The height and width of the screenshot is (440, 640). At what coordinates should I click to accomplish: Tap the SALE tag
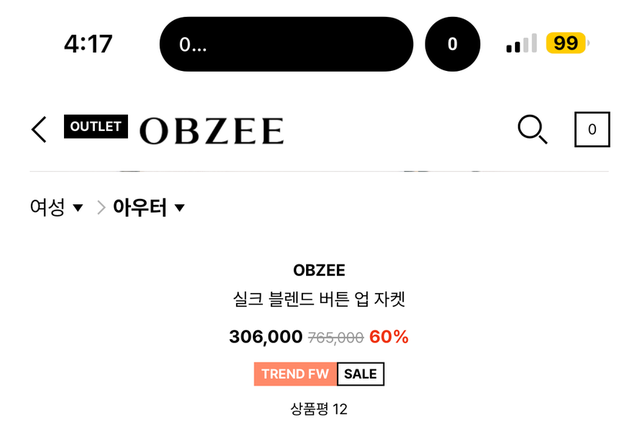[x=360, y=374]
